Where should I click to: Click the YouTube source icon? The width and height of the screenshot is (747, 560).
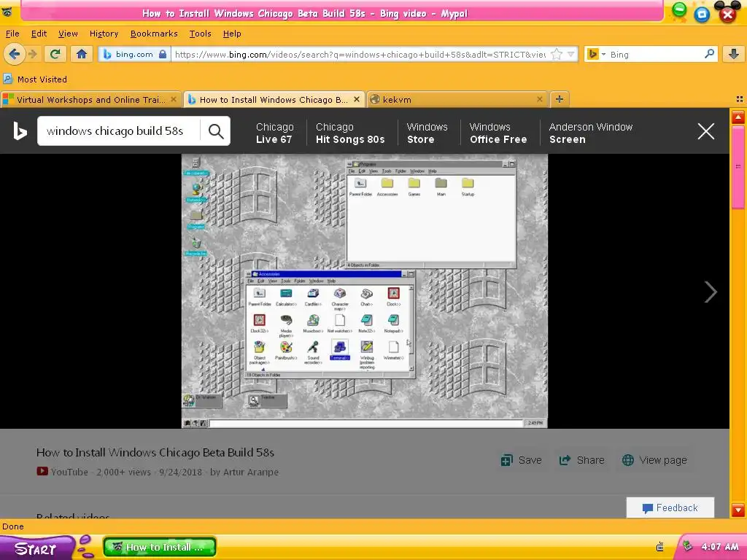point(42,472)
